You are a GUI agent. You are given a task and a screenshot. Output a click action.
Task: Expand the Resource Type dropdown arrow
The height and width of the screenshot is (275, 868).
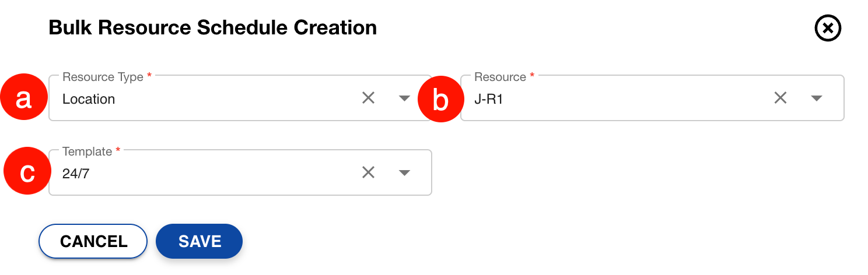(x=404, y=98)
